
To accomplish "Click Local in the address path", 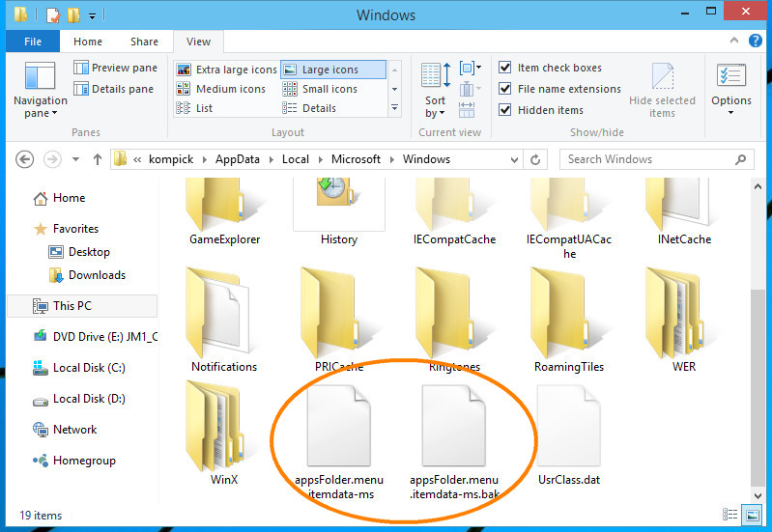I will click(296, 159).
